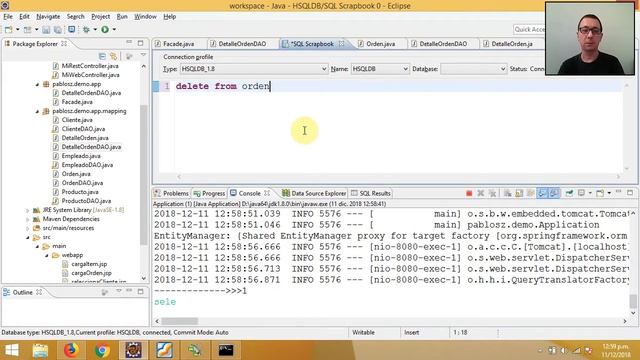Viewport: 640px width, 360px height.
Task: Toggle Link with Editor in Package Explorer
Action: click(113, 56)
